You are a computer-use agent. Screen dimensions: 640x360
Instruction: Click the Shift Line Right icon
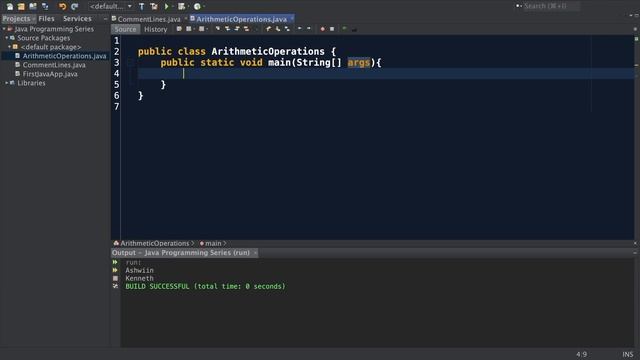tap(309, 29)
